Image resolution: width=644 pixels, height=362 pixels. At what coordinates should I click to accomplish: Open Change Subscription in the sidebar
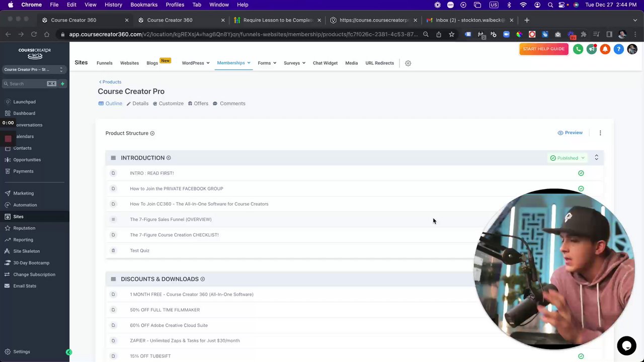click(34, 274)
